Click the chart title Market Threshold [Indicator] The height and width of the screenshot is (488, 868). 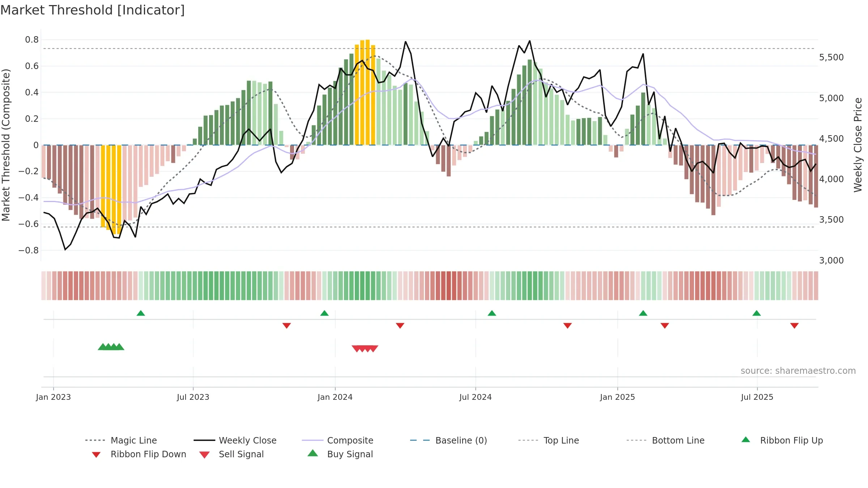click(x=93, y=10)
